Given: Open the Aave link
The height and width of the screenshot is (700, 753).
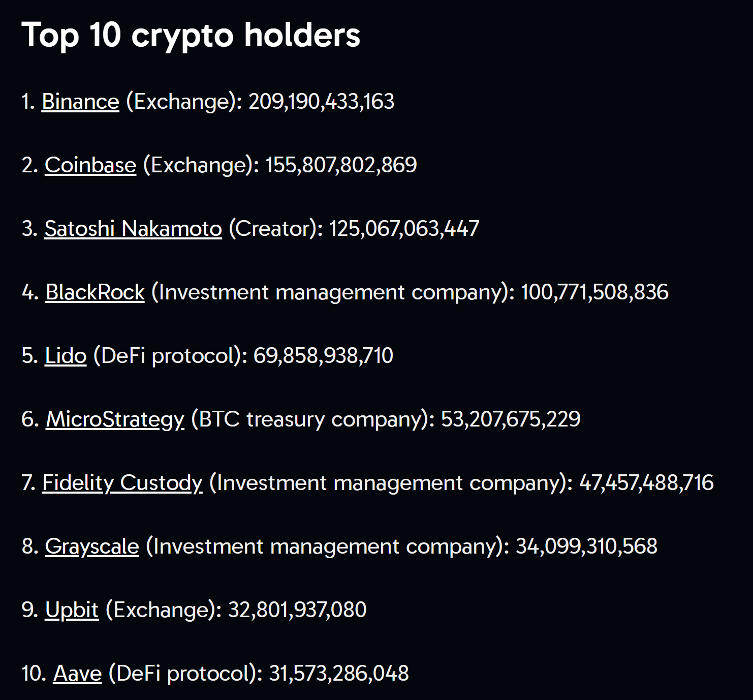Looking at the screenshot, I should pyautogui.click(x=78, y=674).
